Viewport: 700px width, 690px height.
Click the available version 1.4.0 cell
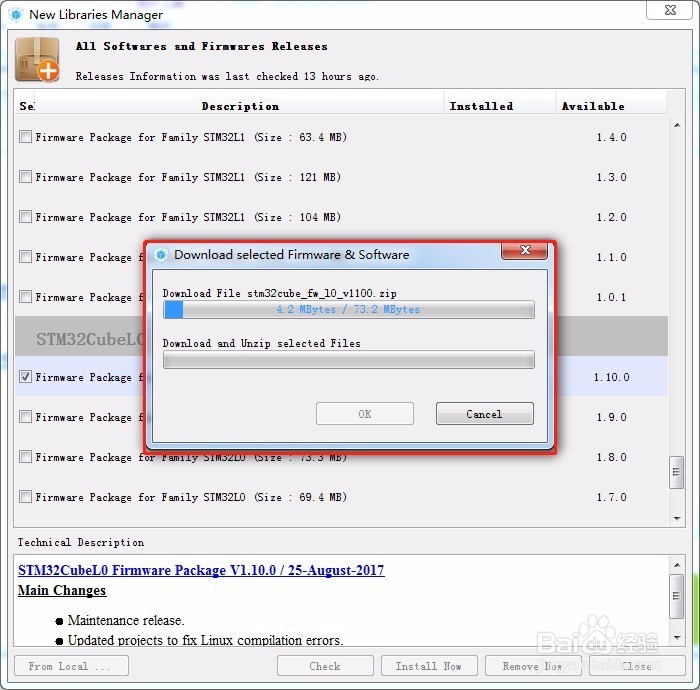coord(611,137)
